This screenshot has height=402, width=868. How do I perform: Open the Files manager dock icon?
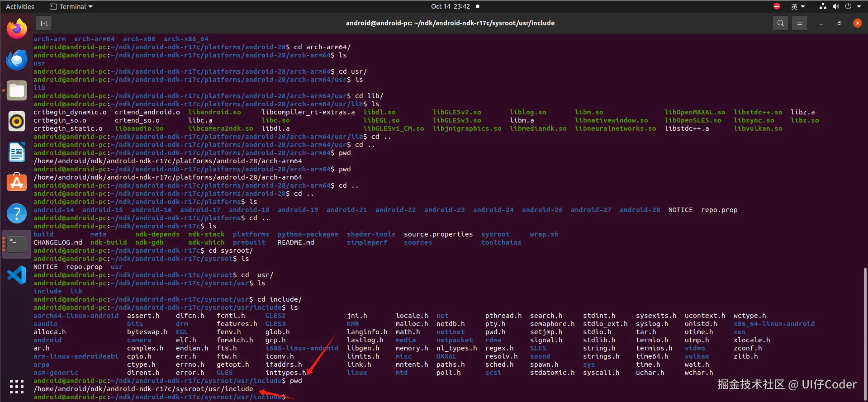point(17,90)
